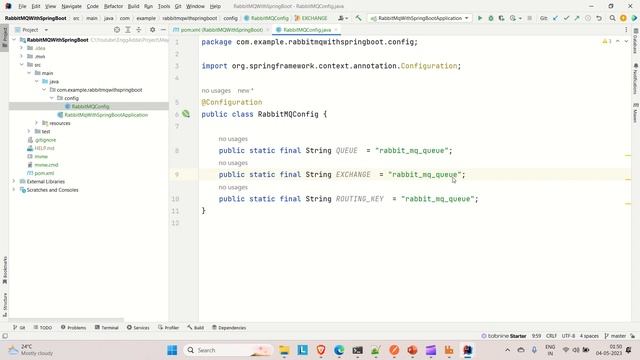This screenshot has height=360, width=640.
Task: Hide the Project tool window minus icon
Action: point(163,30)
